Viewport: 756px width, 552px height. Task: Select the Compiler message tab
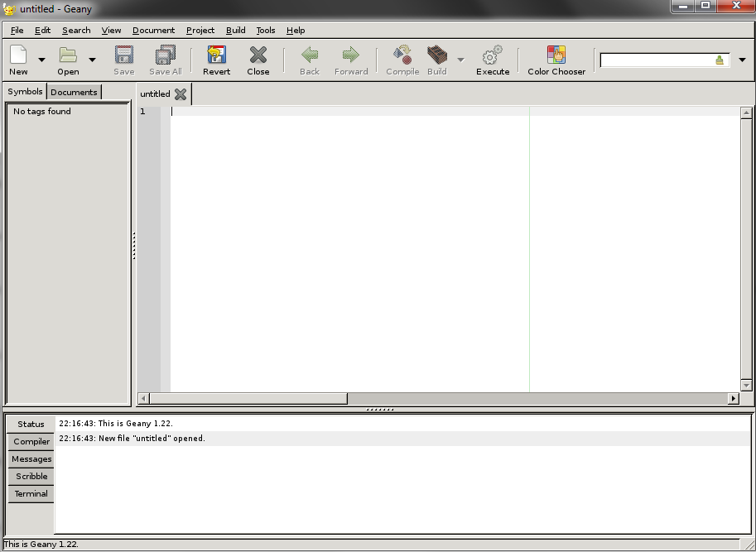(x=30, y=441)
